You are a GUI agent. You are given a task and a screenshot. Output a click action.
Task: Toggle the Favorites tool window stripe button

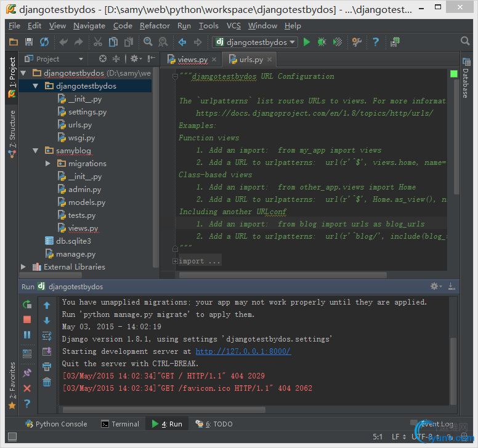12,386
